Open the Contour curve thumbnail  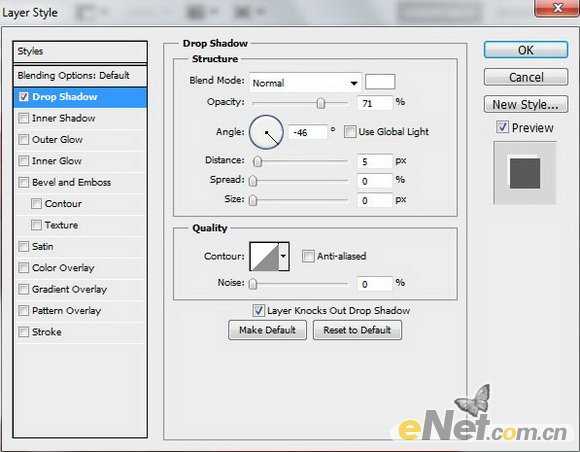coord(265,256)
